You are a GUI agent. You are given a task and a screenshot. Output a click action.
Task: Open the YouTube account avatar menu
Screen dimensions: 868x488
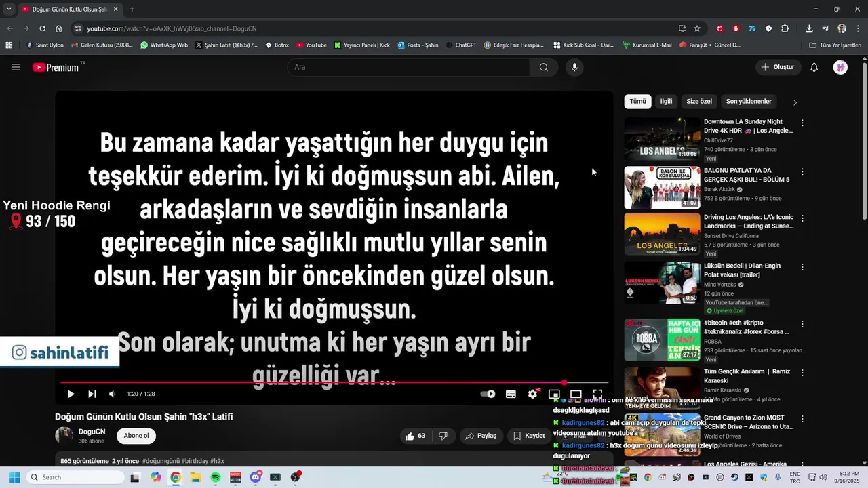click(840, 67)
